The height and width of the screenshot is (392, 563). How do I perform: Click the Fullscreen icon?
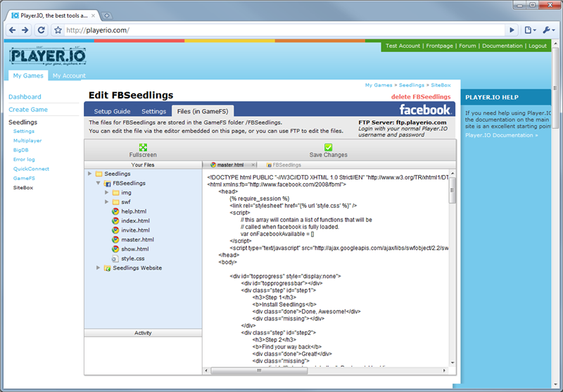coord(143,147)
